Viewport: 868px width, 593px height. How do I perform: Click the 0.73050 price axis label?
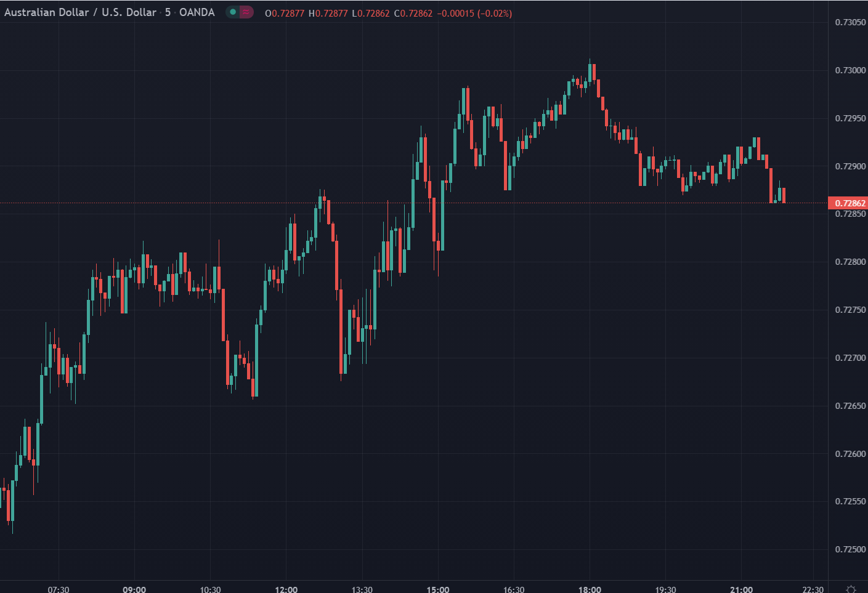coord(850,22)
